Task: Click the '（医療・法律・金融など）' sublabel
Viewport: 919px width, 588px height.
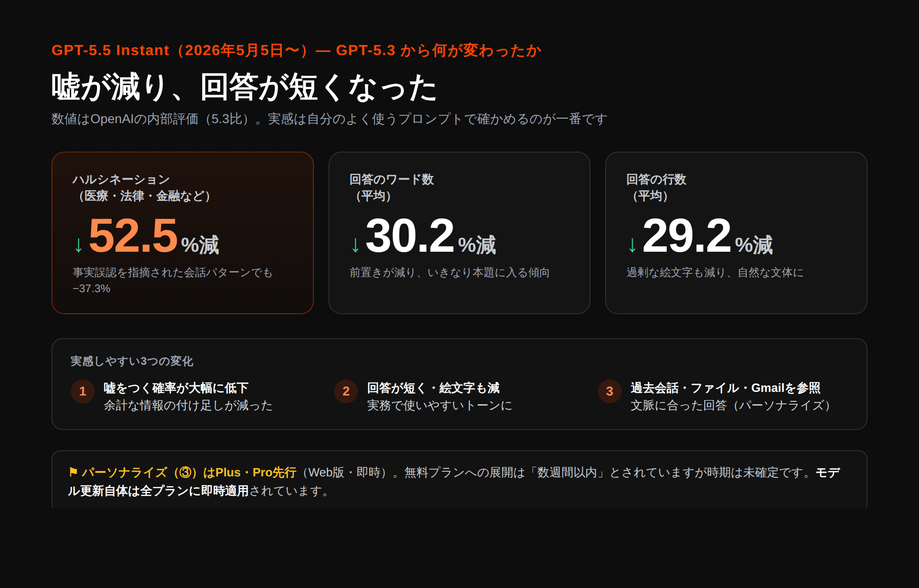Action: pos(144,196)
